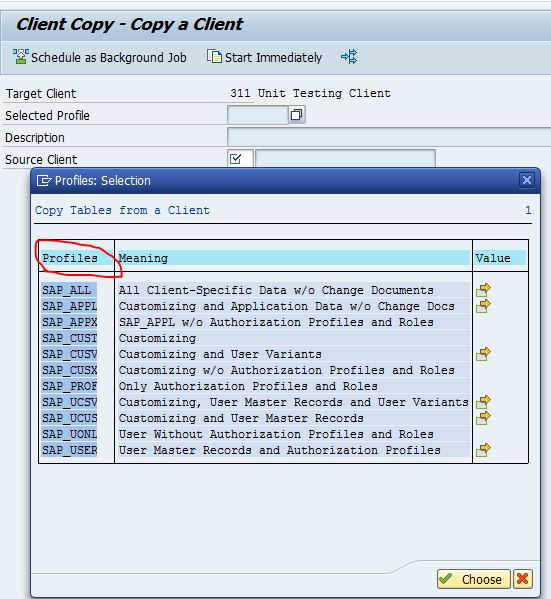551x599 pixels.
Task: Click Schedule as Background Job button
Action: click(x=100, y=57)
